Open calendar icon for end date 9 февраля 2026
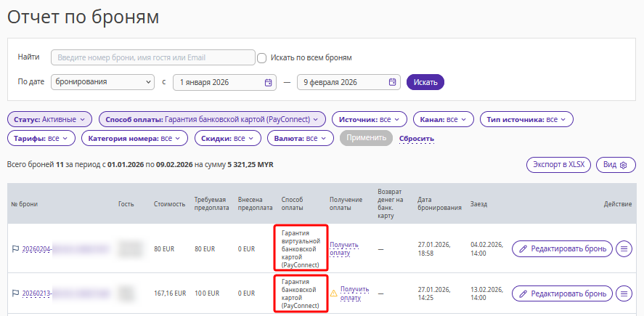 point(392,82)
